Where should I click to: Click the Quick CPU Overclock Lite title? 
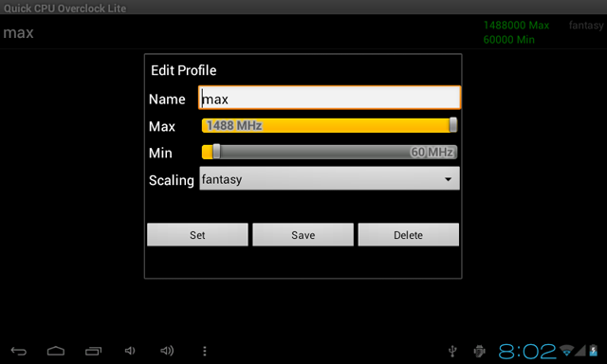[x=65, y=9]
